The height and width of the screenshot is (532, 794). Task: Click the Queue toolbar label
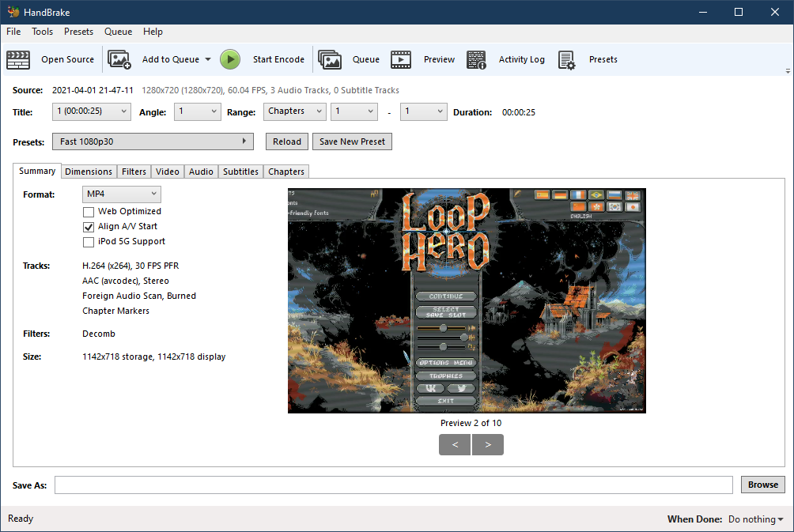[365, 60]
